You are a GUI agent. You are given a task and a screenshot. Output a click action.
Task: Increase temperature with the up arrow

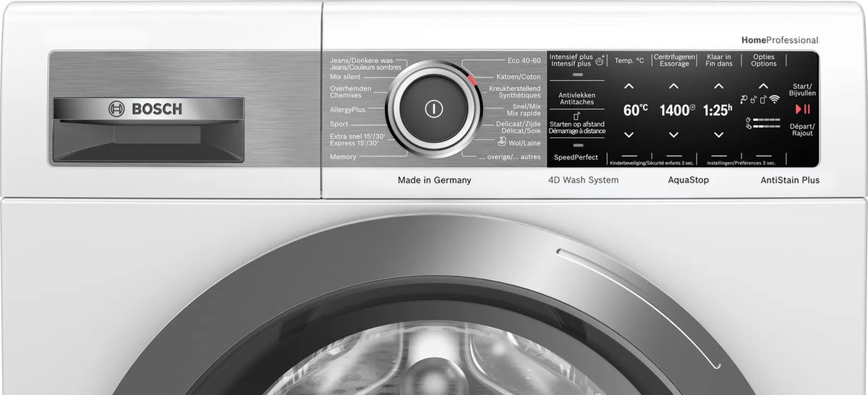629,86
